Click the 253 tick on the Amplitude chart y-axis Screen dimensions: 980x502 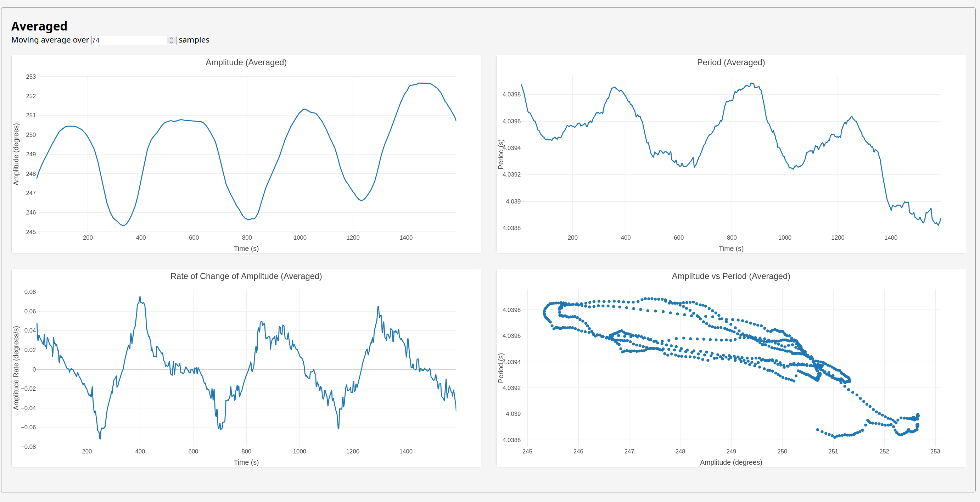pyautogui.click(x=31, y=77)
